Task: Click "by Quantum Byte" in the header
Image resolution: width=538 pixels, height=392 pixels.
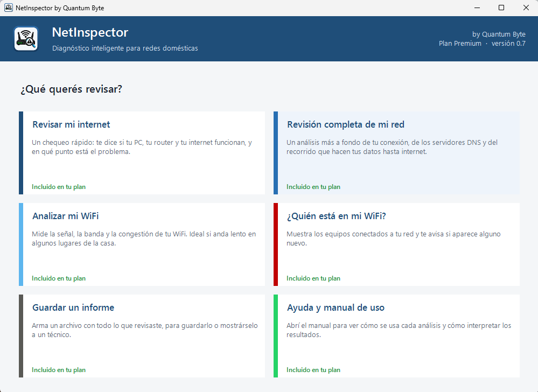Action: click(499, 34)
